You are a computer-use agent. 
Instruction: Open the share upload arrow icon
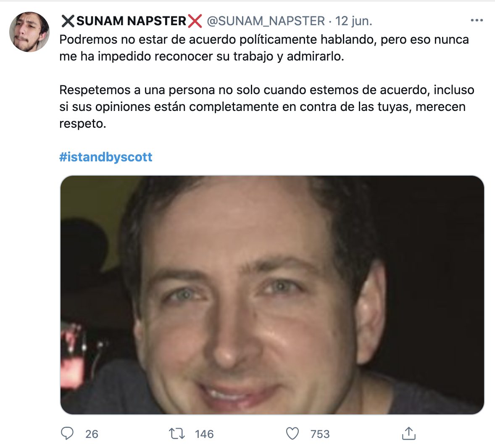point(409,433)
